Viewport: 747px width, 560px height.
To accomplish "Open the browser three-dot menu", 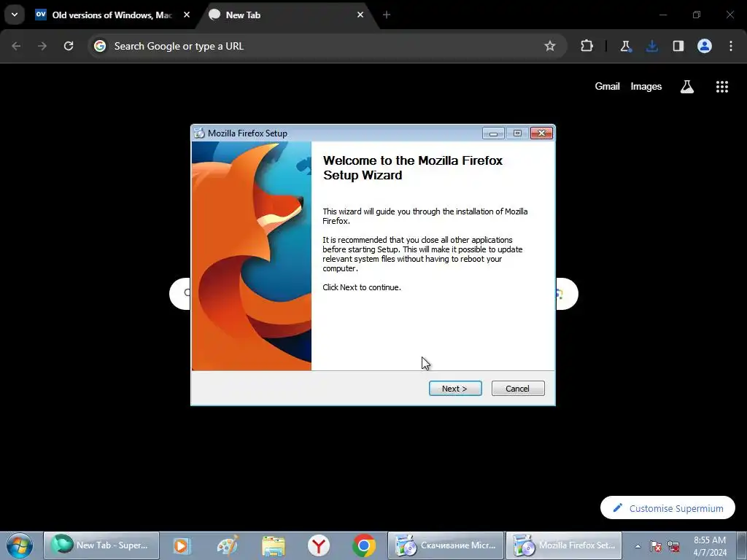I will (731, 46).
